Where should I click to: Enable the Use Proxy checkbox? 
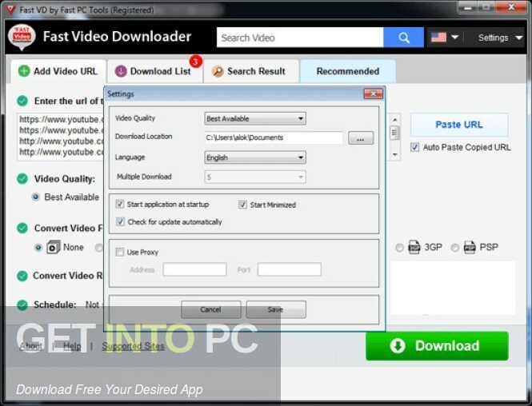pos(120,252)
